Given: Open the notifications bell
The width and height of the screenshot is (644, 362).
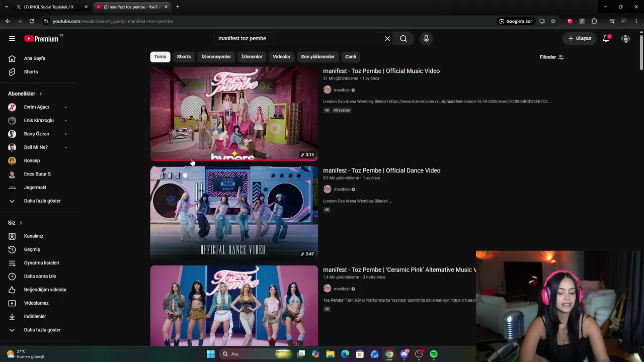Looking at the screenshot, I should click(x=606, y=39).
